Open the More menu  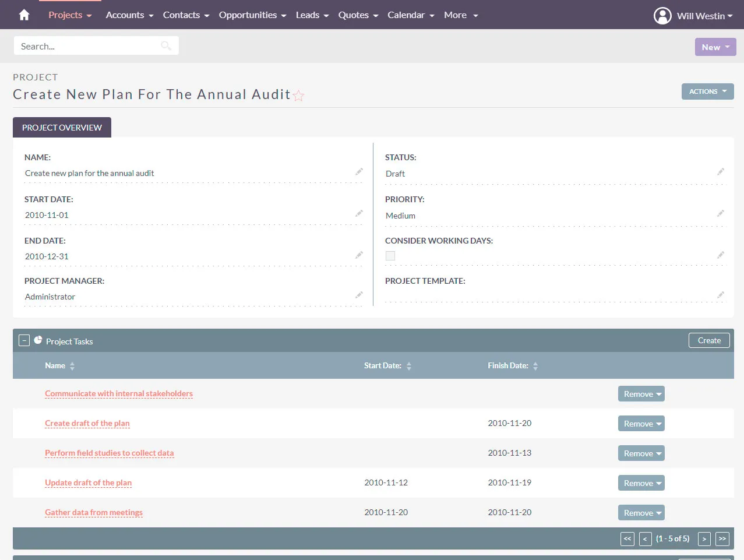(x=461, y=15)
